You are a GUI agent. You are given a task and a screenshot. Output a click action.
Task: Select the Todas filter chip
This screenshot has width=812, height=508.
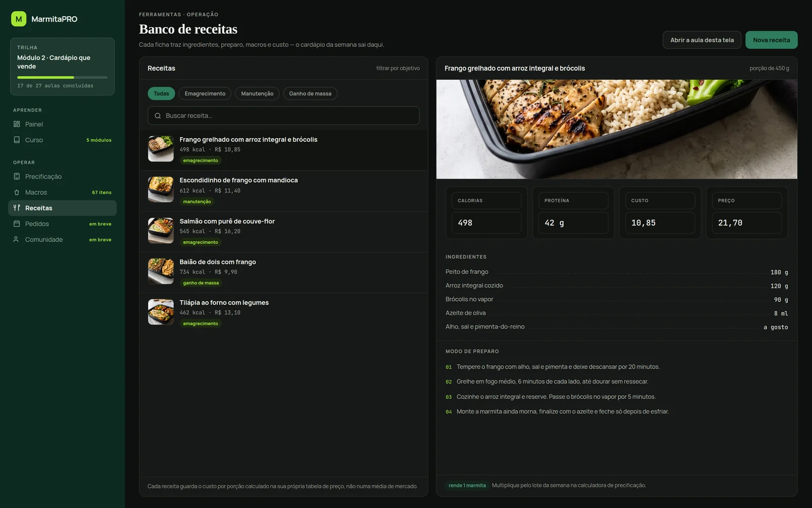pos(161,93)
